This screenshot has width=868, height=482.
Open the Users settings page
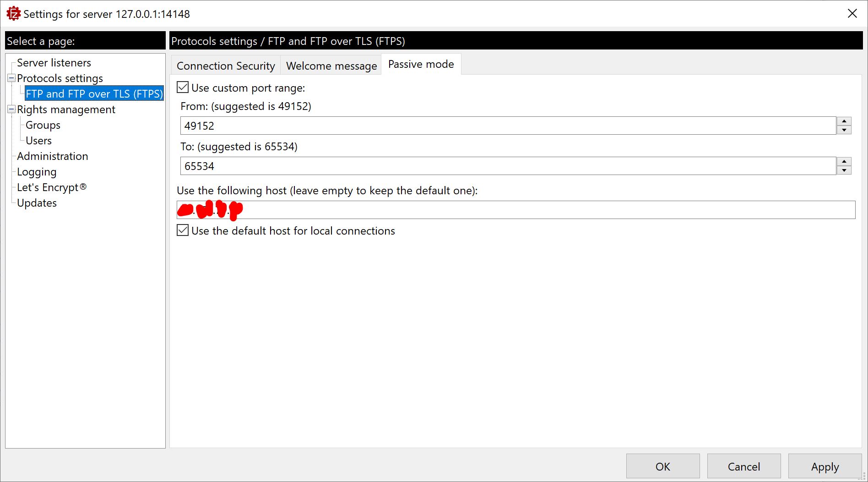tap(38, 141)
